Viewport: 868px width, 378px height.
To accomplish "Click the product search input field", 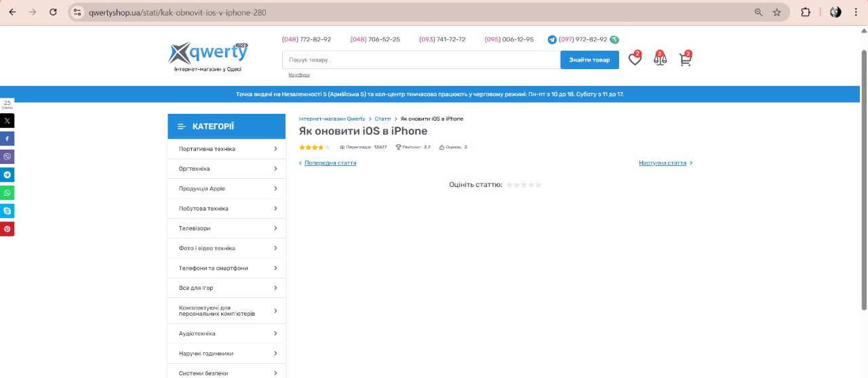I will 420,60.
